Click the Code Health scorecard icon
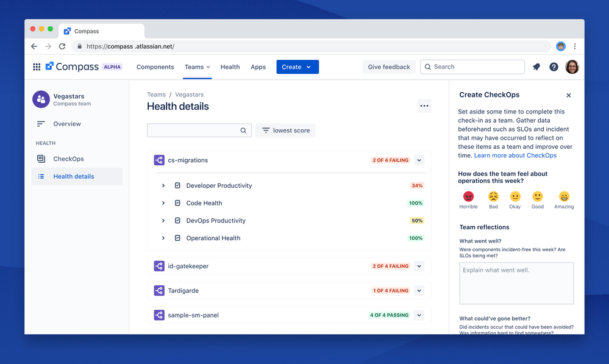Image resolution: width=609 pixels, height=364 pixels. [177, 203]
